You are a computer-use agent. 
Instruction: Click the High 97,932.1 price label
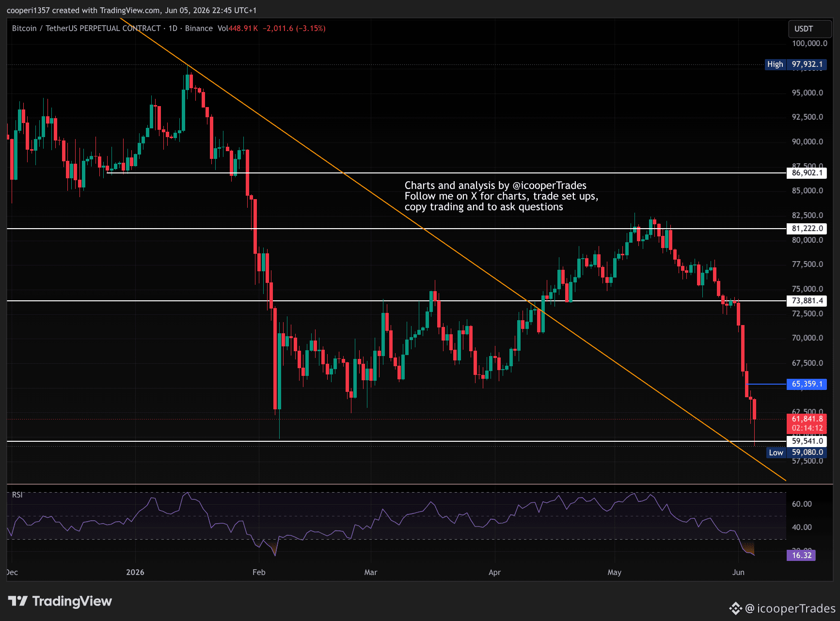point(795,64)
